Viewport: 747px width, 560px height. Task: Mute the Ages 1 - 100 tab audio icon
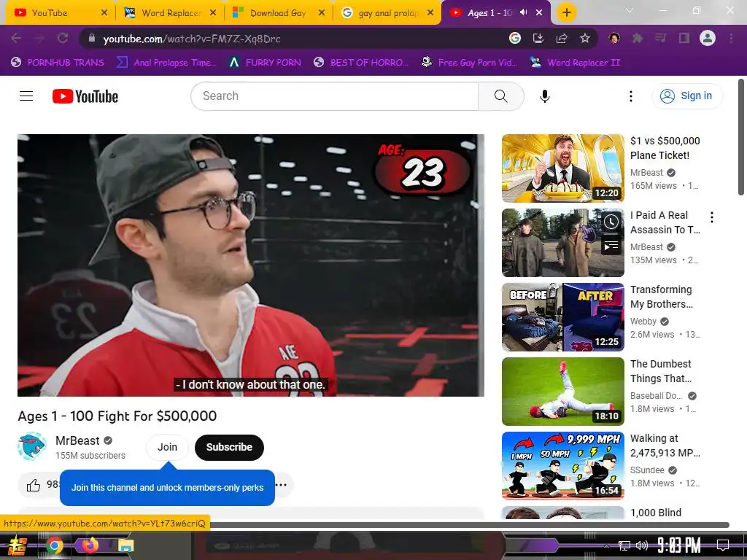[524, 12]
